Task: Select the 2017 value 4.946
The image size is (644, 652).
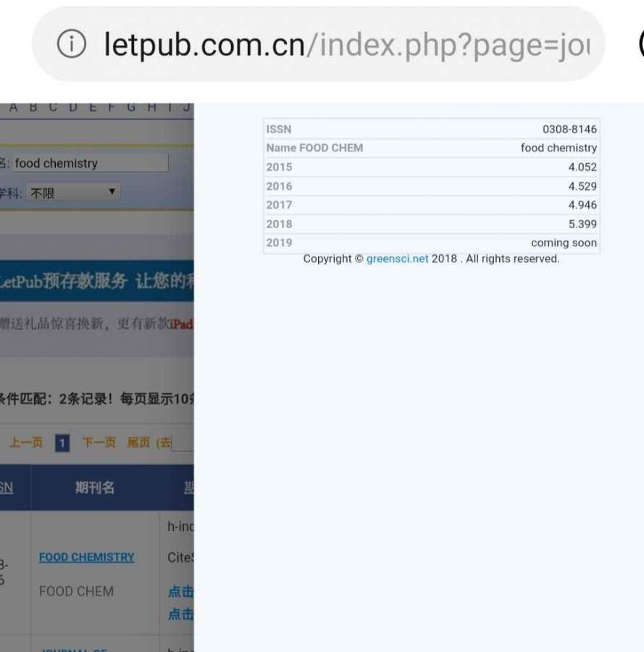Action: [x=582, y=205]
